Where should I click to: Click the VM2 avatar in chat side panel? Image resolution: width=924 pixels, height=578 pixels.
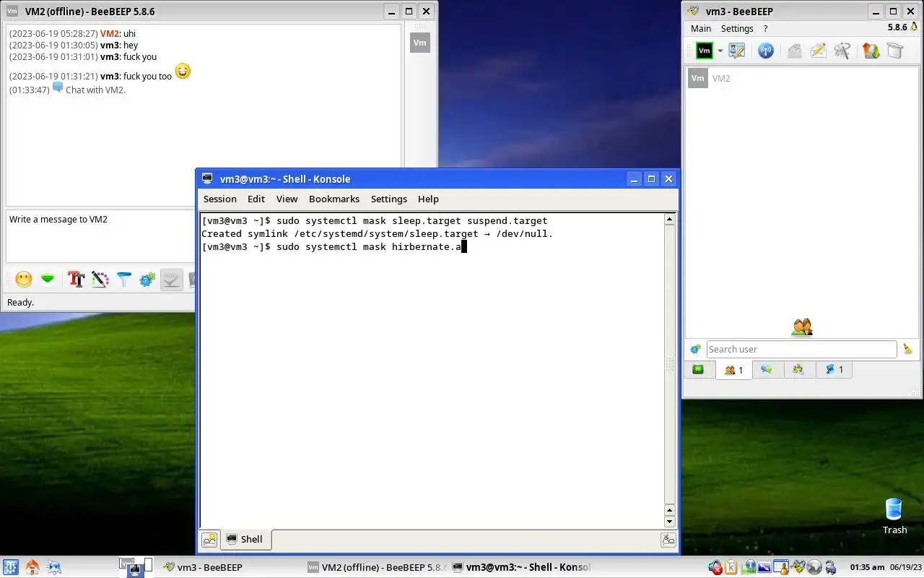419,43
